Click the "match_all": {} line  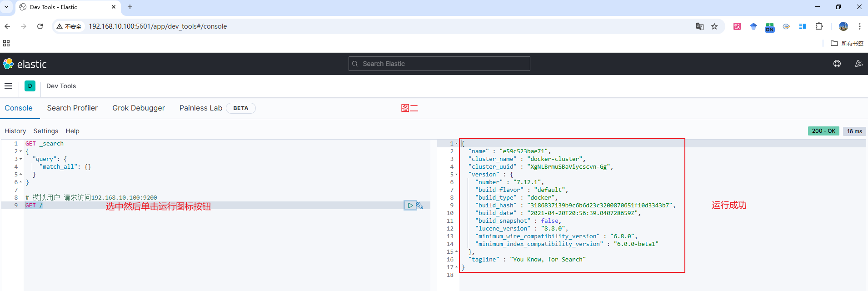[65, 167]
